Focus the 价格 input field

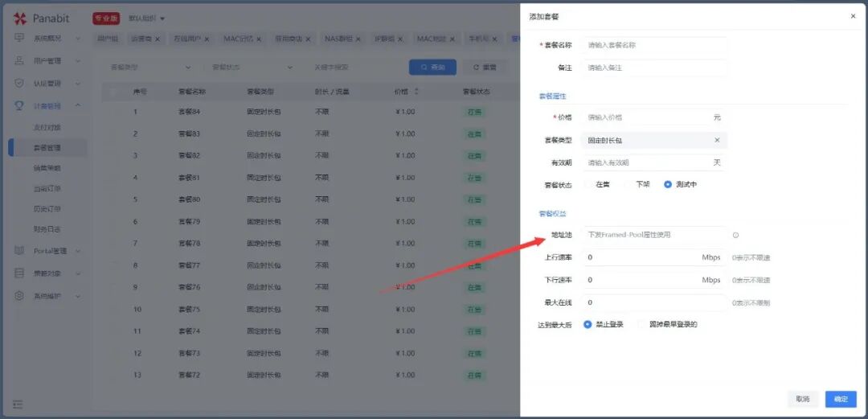pyautogui.click(x=654, y=117)
